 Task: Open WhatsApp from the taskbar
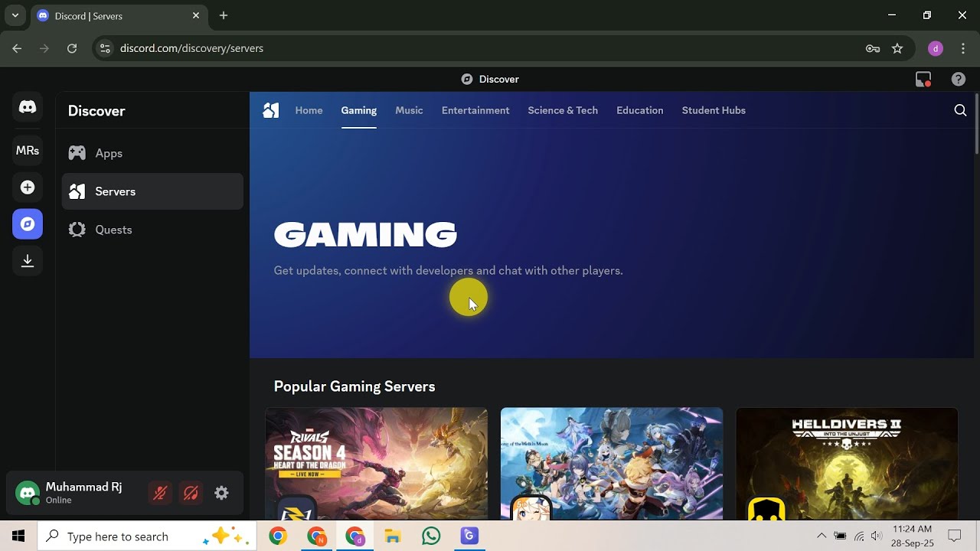click(431, 536)
